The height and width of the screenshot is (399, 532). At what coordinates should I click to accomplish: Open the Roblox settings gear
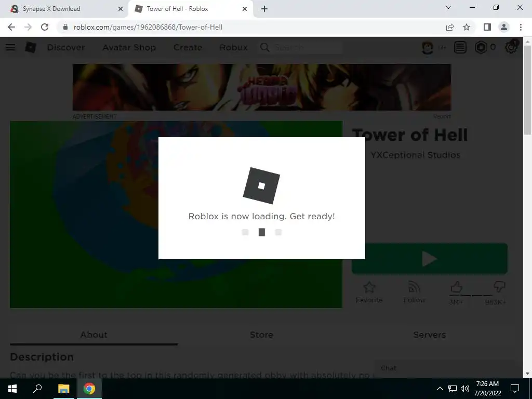[511, 47]
